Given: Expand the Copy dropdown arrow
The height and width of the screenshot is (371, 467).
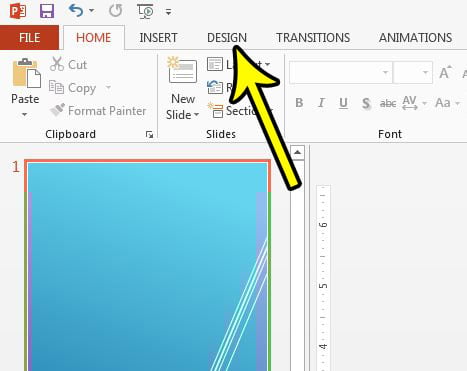Looking at the screenshot, I should point(108,88).
